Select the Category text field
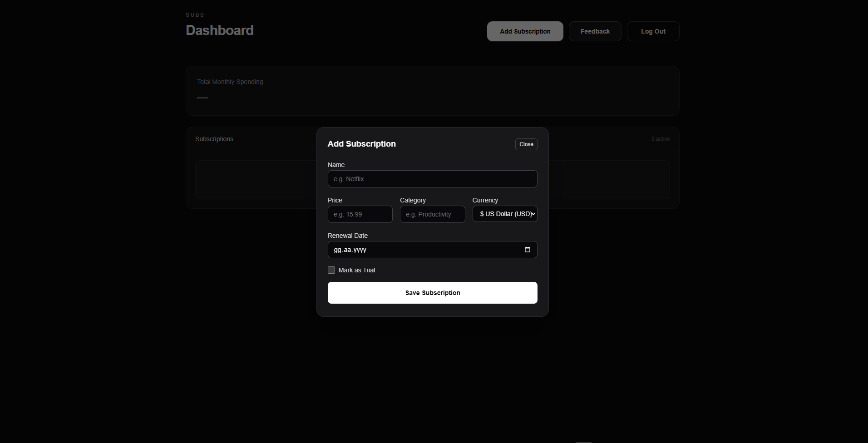Screen dimensions: 868x443 [432, 214]
